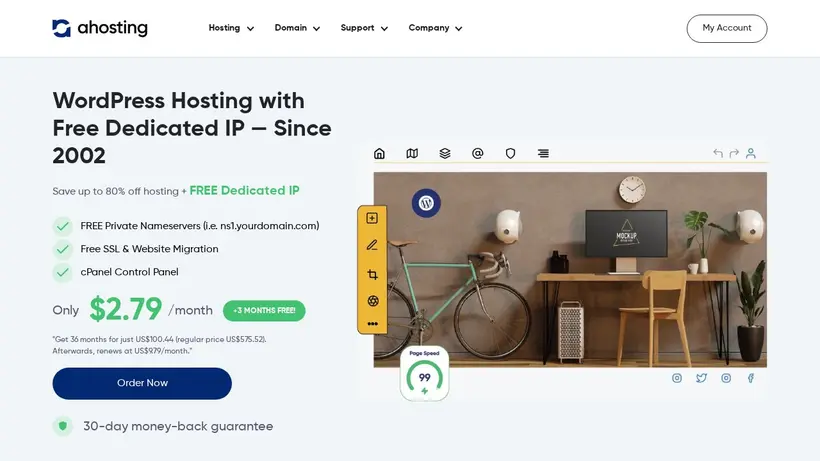Click the first Instagram icon below the image
This screenshot has width=820, height=461.
point(677,378)
